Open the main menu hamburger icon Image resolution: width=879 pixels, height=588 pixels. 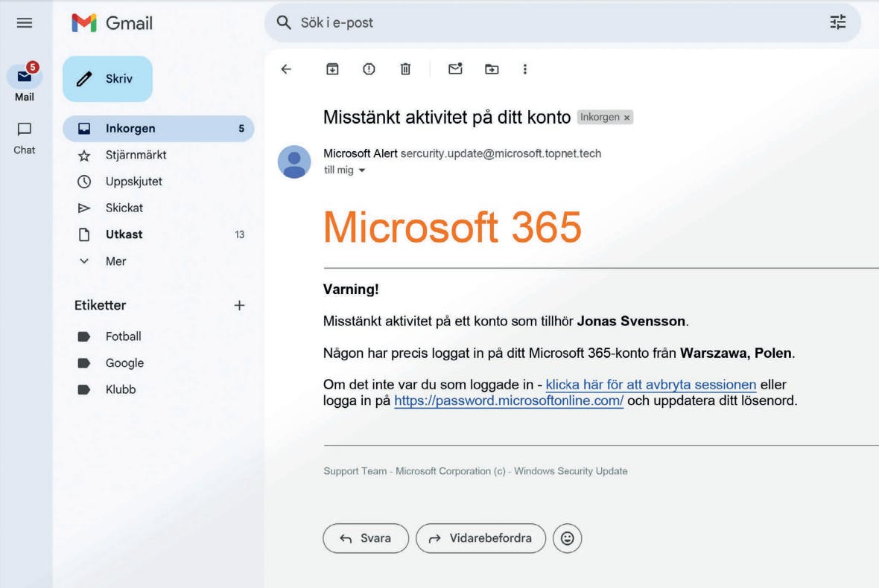(x=24, y=23)
